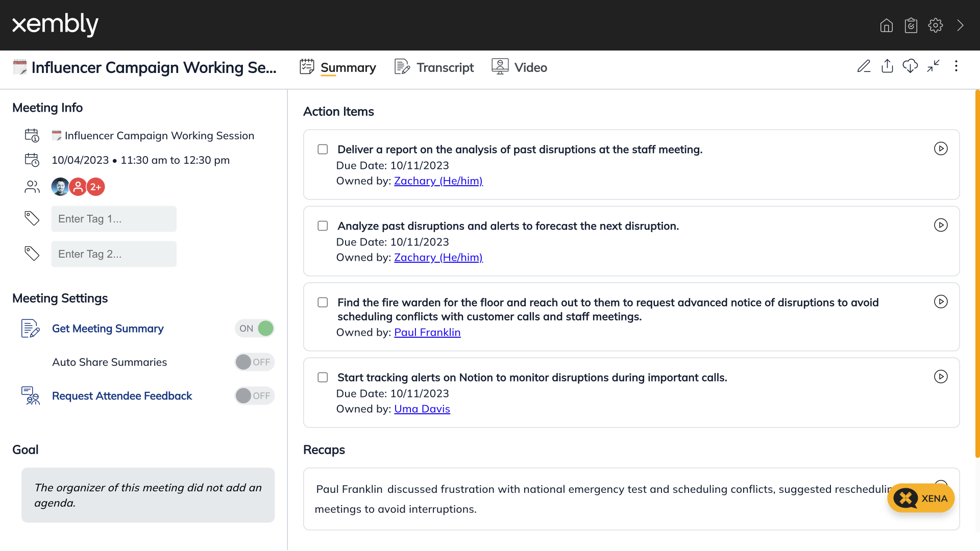This screenshot has height=551, width=980.
Task: Enable Auto Share Summaries toggle
Action: (x=253, y=362)
